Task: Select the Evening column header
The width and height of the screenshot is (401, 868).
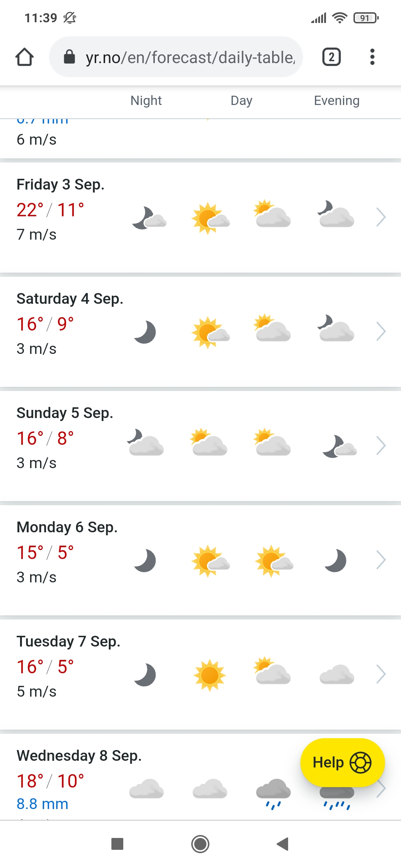Action: coord(336,101)
